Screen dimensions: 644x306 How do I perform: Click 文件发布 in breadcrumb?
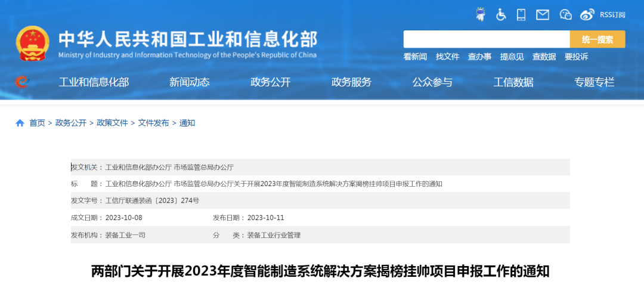coord(153,123)
